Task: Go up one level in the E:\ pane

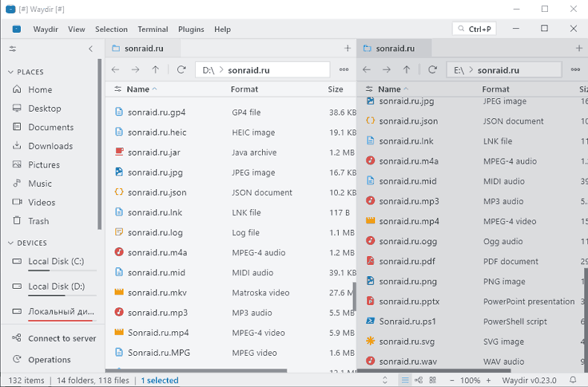Action: [x=406, y=69]
